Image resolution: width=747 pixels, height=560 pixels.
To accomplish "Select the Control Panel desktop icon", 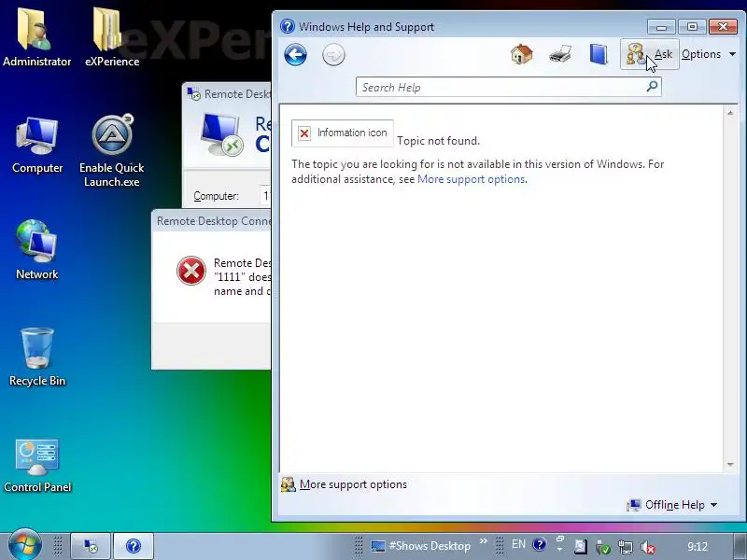I will tap(37, 466).
